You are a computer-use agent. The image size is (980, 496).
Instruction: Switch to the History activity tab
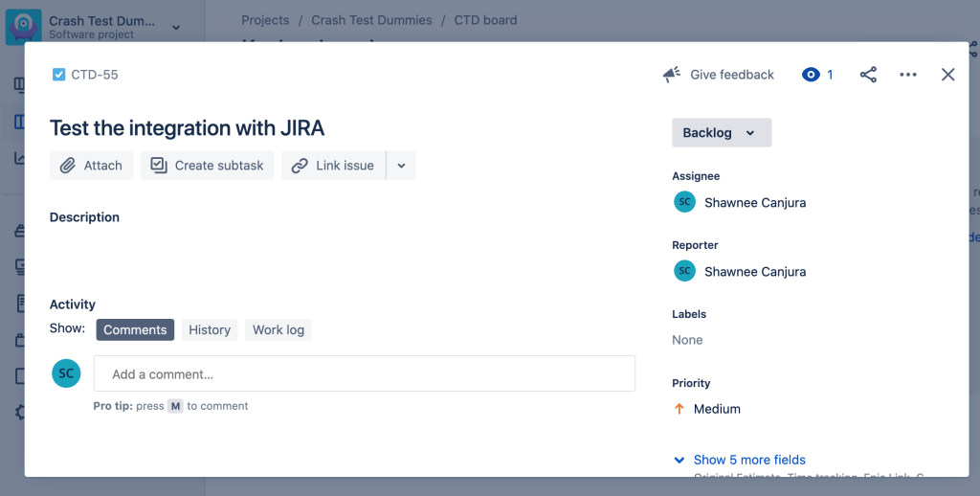click(x=210, y=329)
